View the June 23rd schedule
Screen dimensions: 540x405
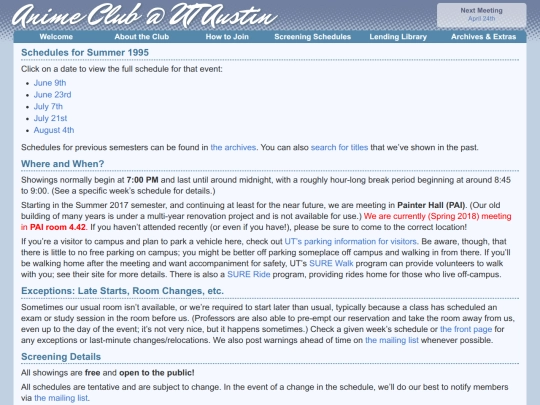click(x=52, y=95)
